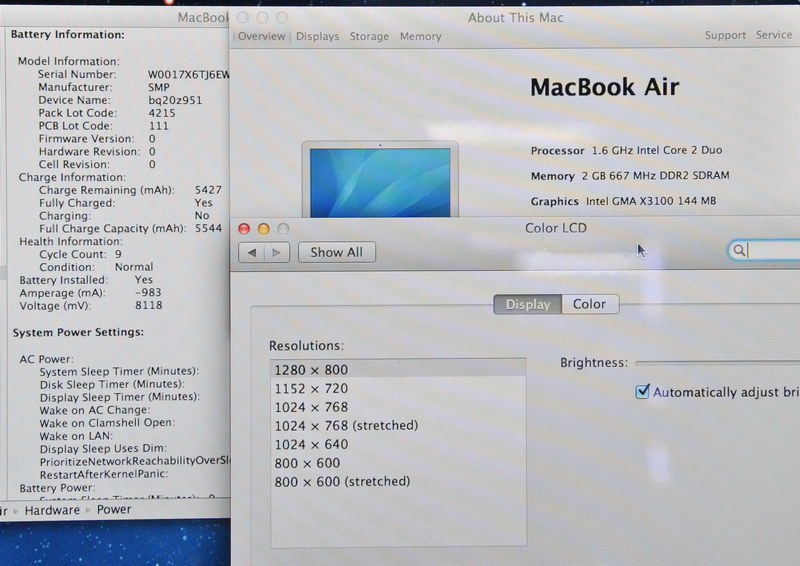Click the Show All button

[337, 252]
